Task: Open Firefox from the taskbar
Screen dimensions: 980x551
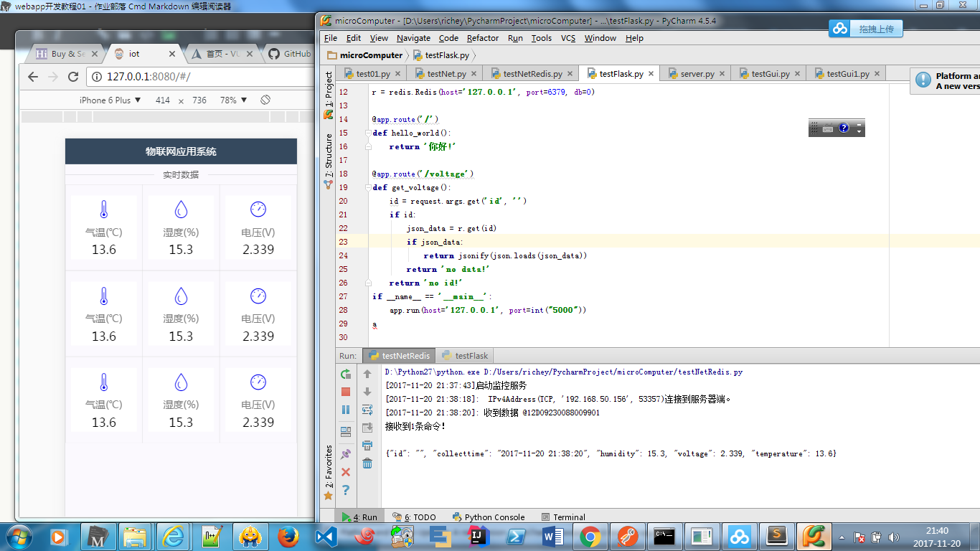Action: coord(288,536)
